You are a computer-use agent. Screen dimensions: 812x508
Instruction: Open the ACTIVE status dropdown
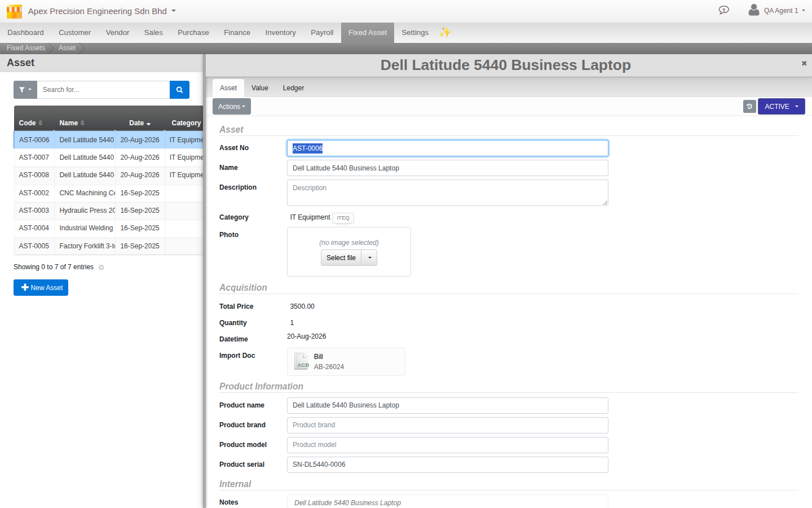click(x=782, y=106)
